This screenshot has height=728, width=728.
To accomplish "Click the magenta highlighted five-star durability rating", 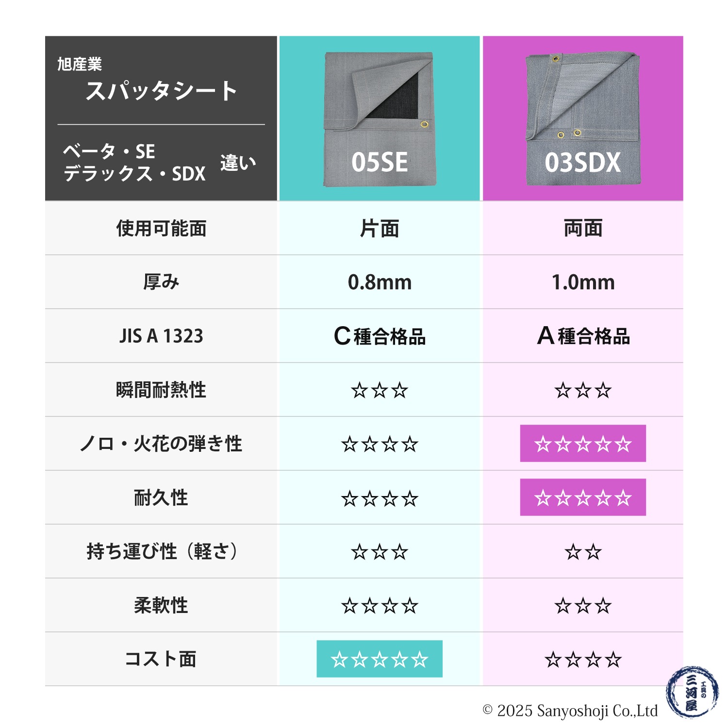I will (x=583, y=497).
